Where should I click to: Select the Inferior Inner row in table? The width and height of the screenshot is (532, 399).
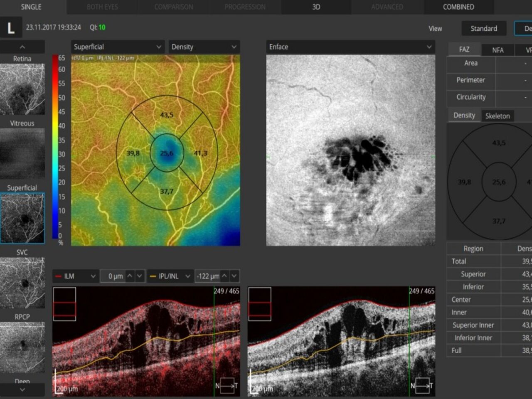pos(489,338)
